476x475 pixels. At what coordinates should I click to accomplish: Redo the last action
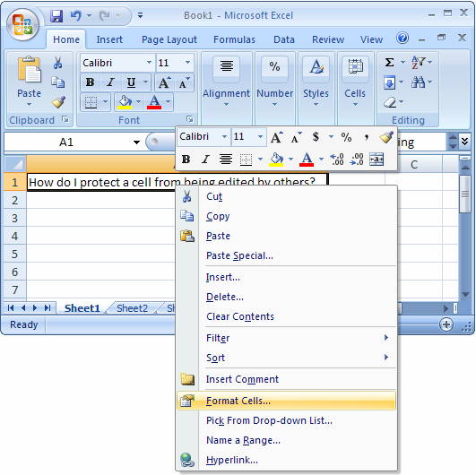point(104,15)
